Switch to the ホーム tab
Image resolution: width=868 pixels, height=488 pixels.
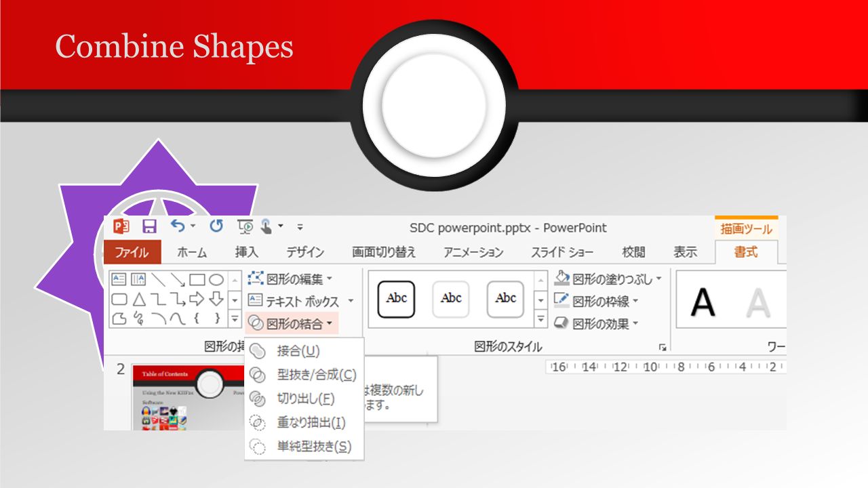click(192, 252)
